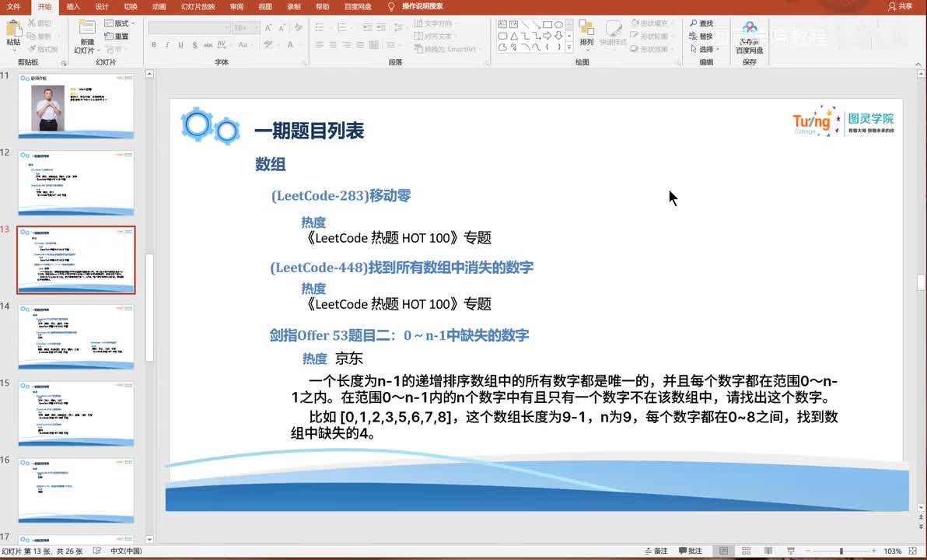Click the Format Painter brush icon
This screenshot has height=560, width=927.
31,48
